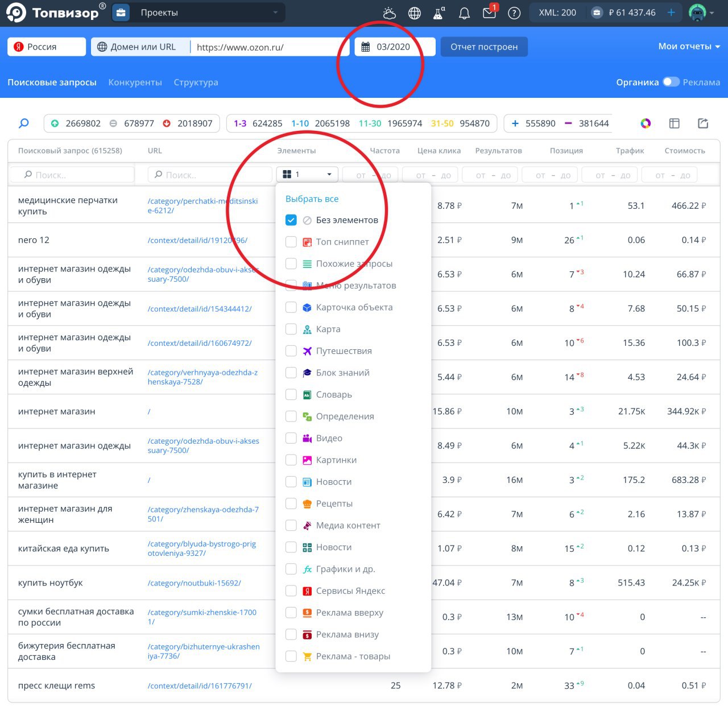The height and width of the screenshot is (706, 728).
Task: Filter lost queries with the minus 381644
Action: tap(586, 123)
